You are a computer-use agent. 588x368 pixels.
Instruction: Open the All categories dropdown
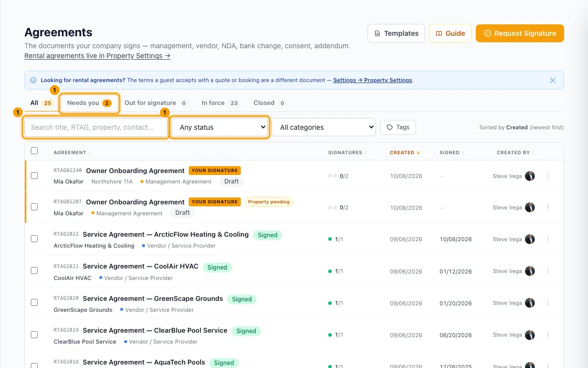(324, 128)
